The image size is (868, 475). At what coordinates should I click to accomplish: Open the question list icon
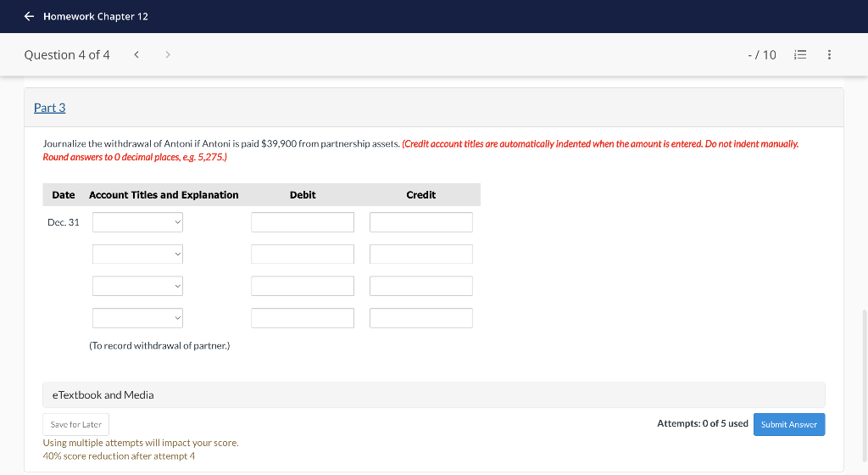pos(800,54)
